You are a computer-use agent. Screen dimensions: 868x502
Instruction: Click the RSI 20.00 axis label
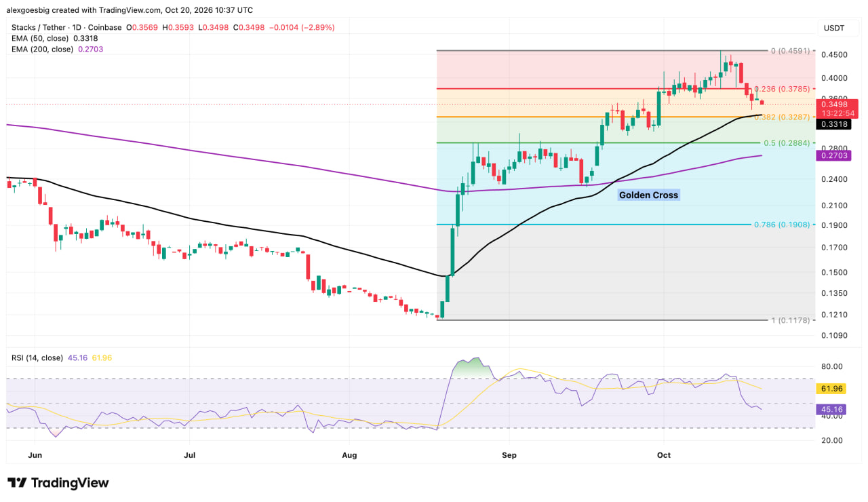[831, 440]
